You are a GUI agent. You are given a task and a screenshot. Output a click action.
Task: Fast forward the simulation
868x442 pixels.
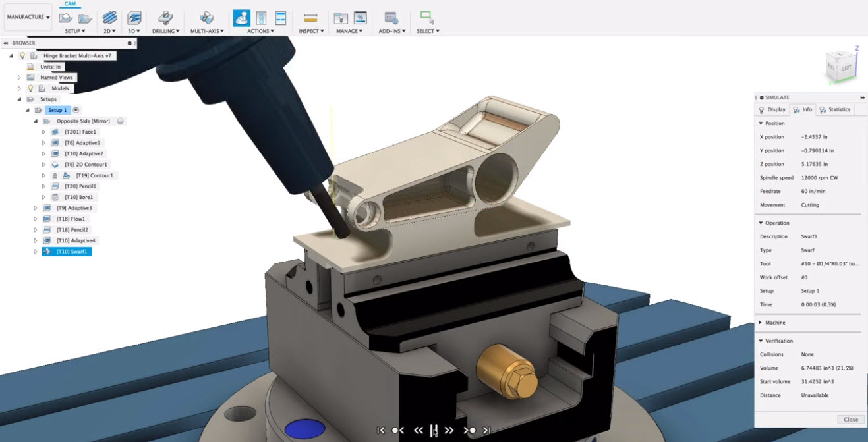449,430
